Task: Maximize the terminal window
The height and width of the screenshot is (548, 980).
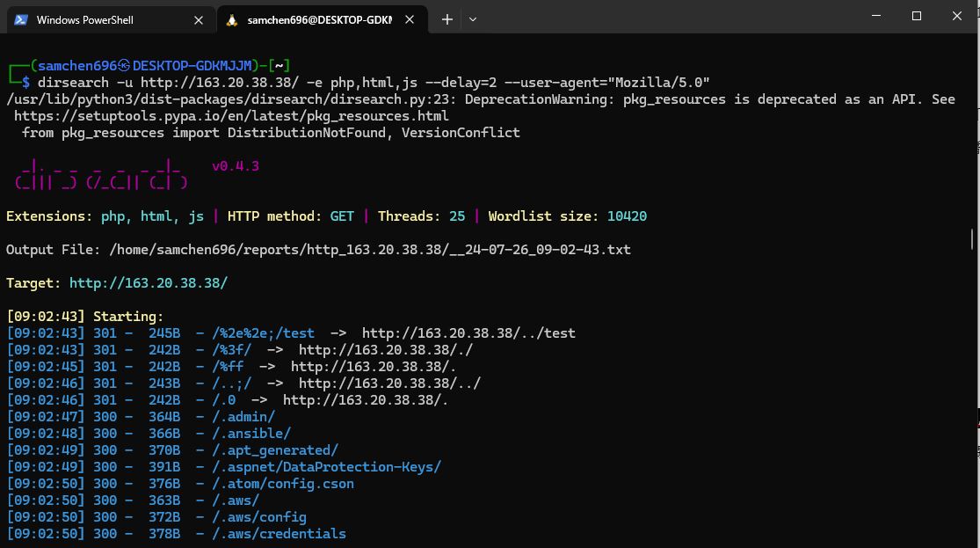Action: click(916, 16)
